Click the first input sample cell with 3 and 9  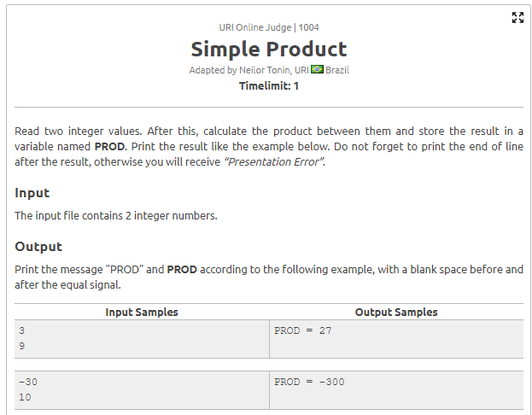[x=142, y=339]
